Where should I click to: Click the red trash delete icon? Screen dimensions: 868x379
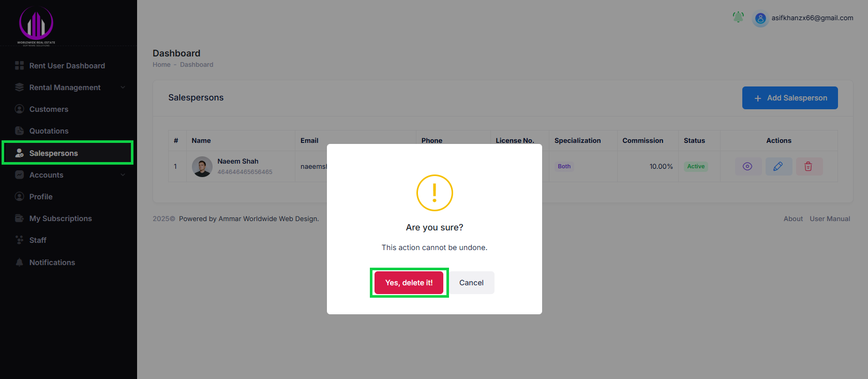(x=808, y=166)
